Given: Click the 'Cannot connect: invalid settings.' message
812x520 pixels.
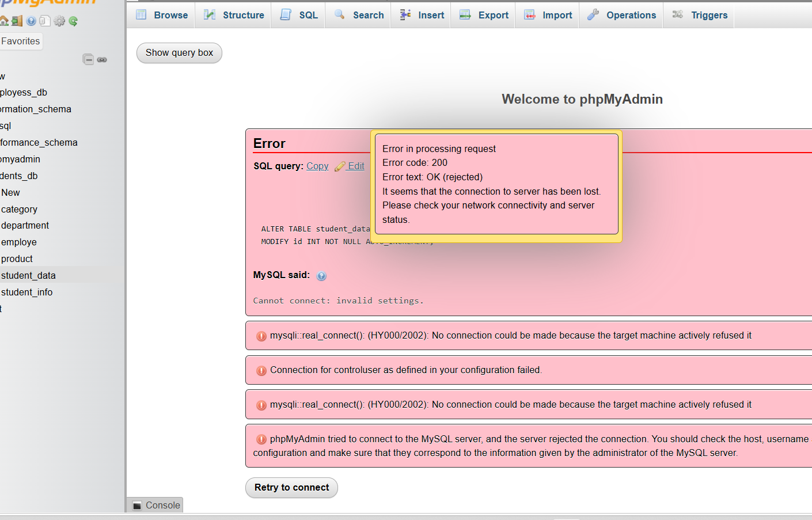Looking at the screenshot, I should click(x=338, y=301).
